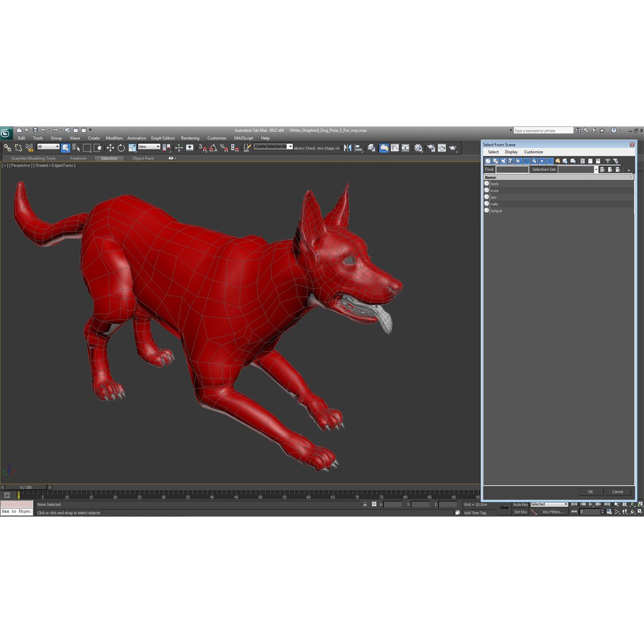The height and width of the screenshot is (644, 644).
Task: Click the Undo arrow in quick access toolbar
Action: click(x=43, y=130)
